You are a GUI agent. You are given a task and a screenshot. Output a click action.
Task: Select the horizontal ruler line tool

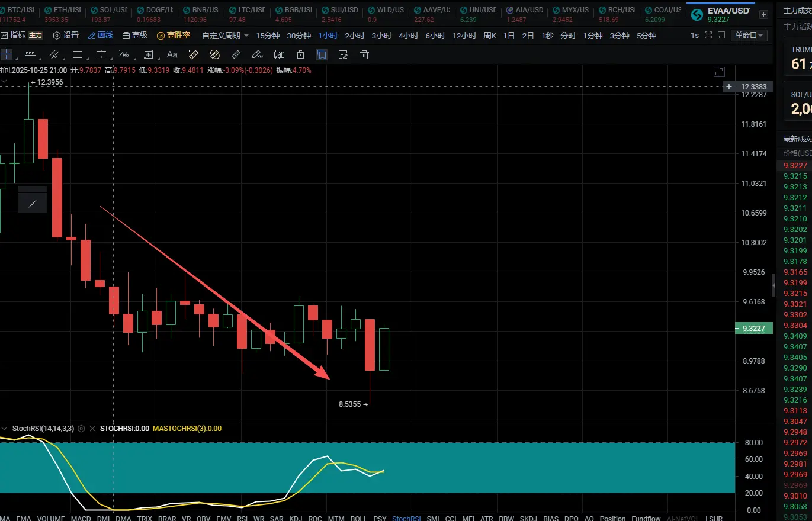click(29, 54)
